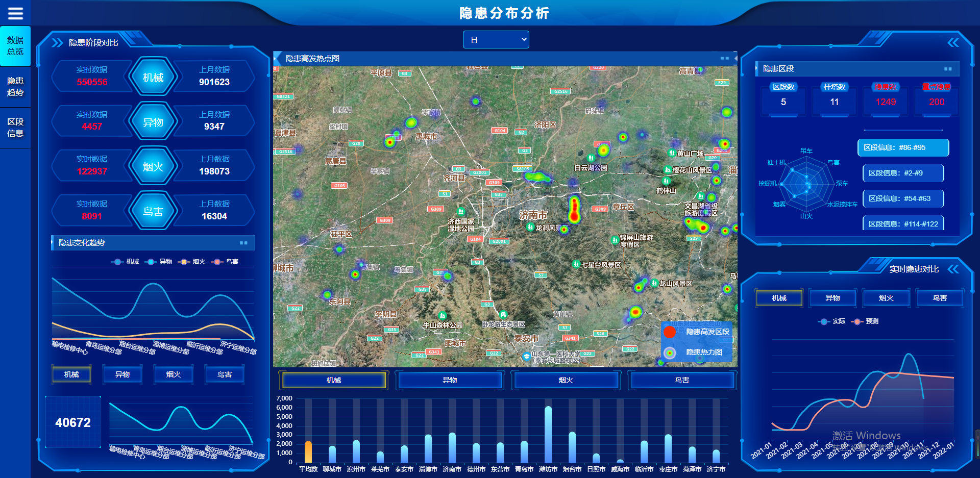Collapse the 实时隐患对比 panel via double chevron
This screenshot has width=980, height=478.
[953, 269]
